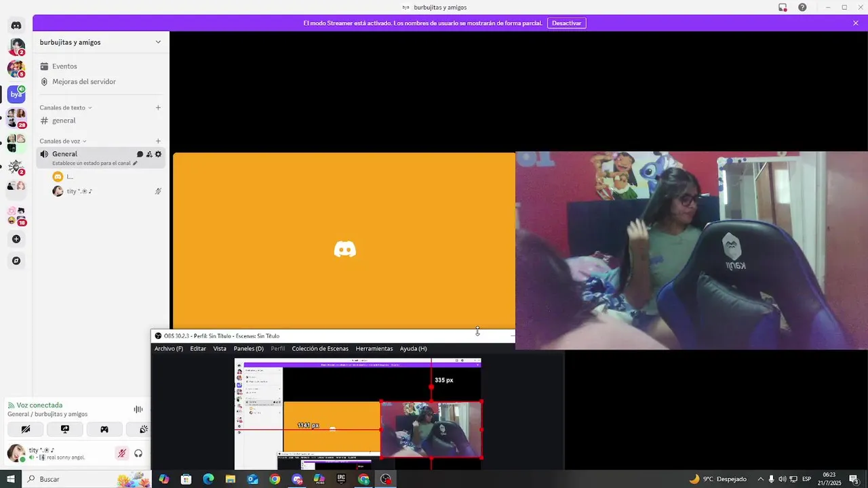Open the spider avatar server
Screen dimensions: 868x488
coord(16,167)
